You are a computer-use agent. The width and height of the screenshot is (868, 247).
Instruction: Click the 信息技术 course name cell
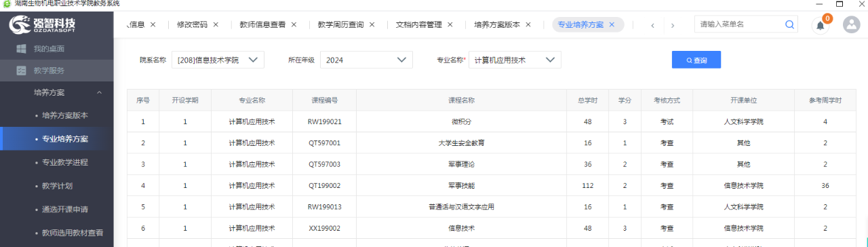tap(462, 228)
